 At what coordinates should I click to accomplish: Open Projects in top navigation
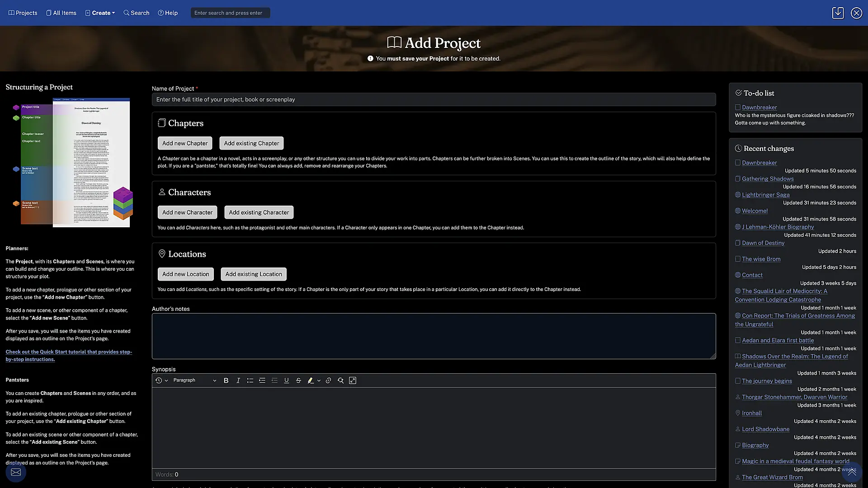coord(23,13)
